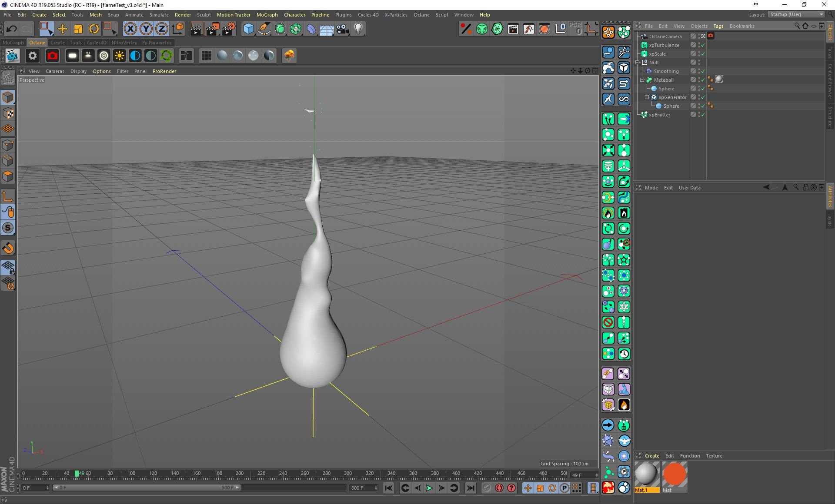Screen dimensions: 835x504
Task: Click the Octane sun daylight icon
Action: coord(119,56)
